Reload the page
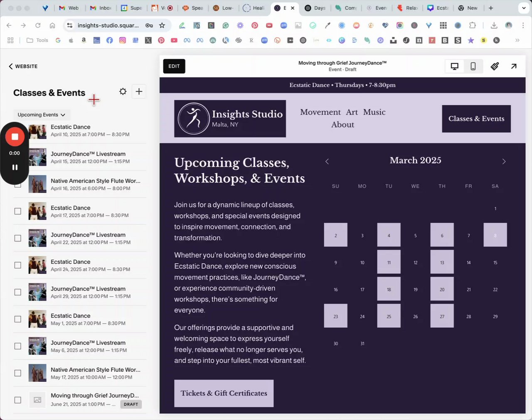 point(38,25)
